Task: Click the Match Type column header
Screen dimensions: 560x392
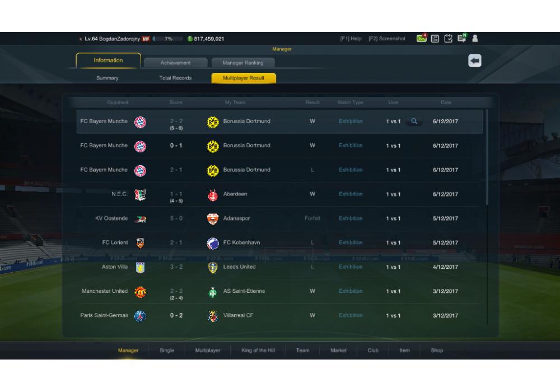Action: point(351,102)
